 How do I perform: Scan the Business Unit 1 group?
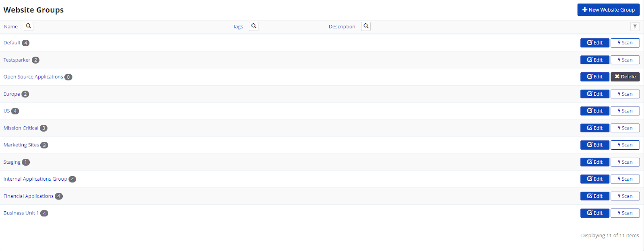625,213
